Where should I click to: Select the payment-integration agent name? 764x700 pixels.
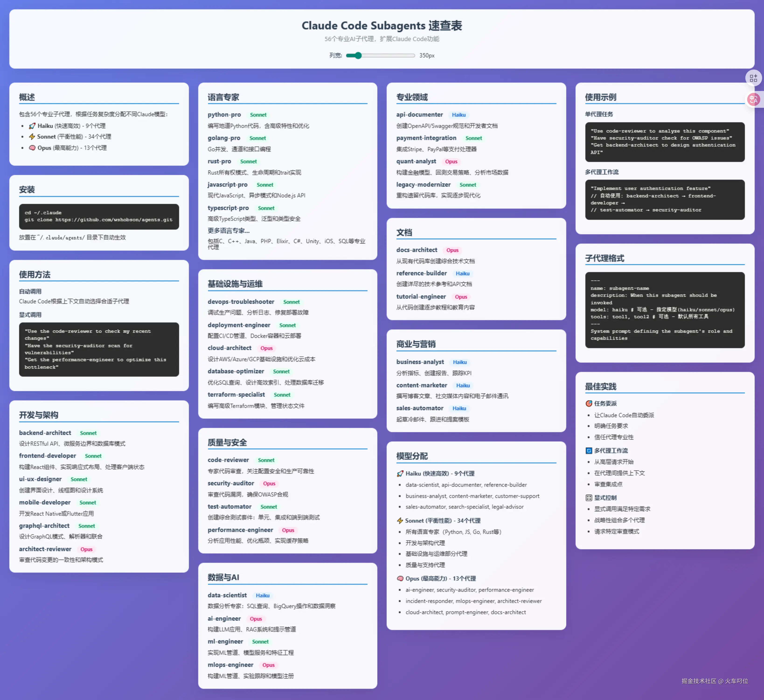coord(426,138)
